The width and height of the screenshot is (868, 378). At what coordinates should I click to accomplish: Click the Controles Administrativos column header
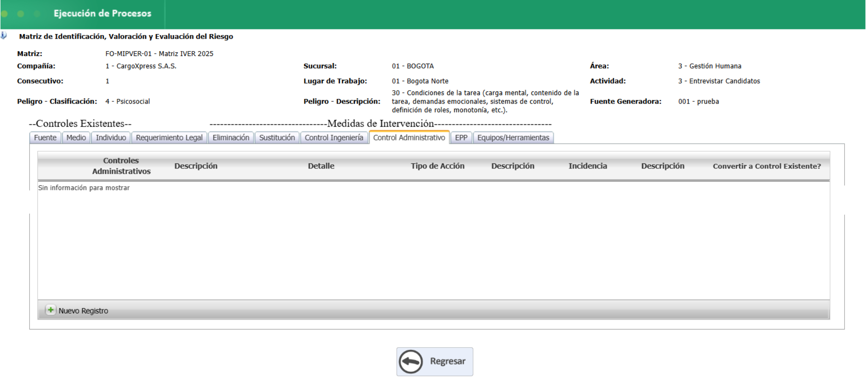(x=121, y=166)
